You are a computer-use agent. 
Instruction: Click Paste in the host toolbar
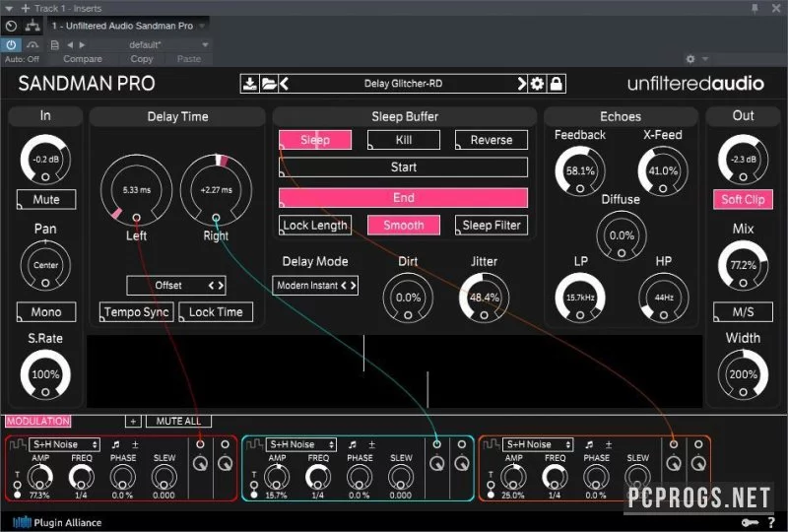[x=189, y=59]
